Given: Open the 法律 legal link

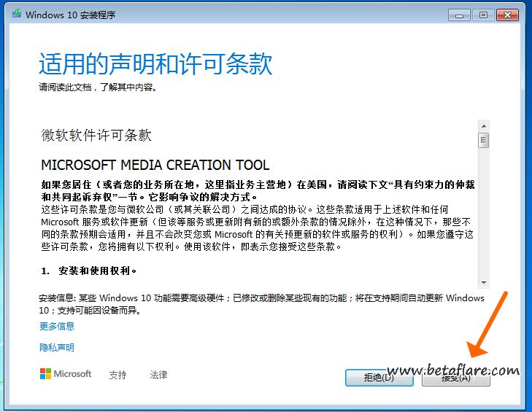Looking at the screenshot, I should pyautogui.click(x=158, y=375).
